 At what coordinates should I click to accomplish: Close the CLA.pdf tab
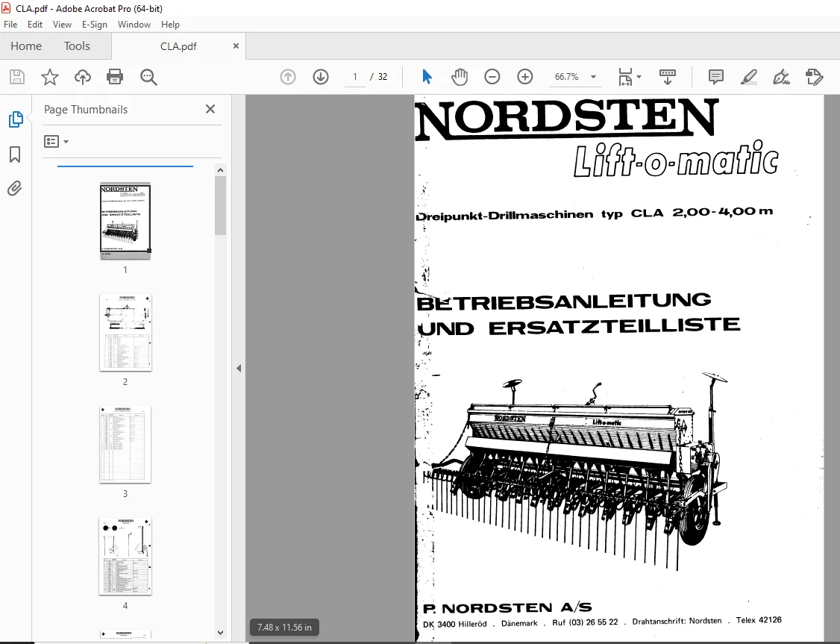coord(236,46)
